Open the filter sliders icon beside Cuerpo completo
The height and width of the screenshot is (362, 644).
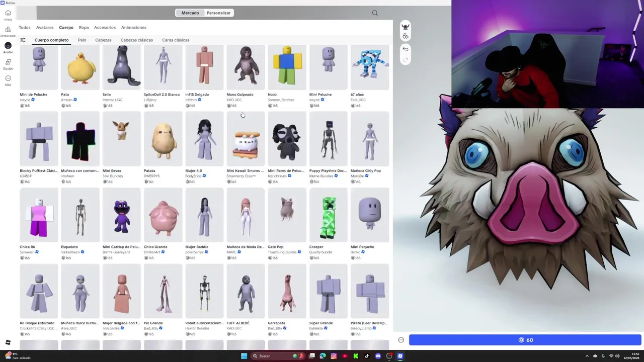[23, 40]
